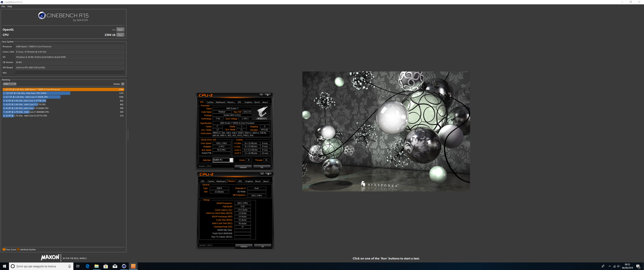Click the AORUS logo in CPU-Z

[x=263, y=113]
